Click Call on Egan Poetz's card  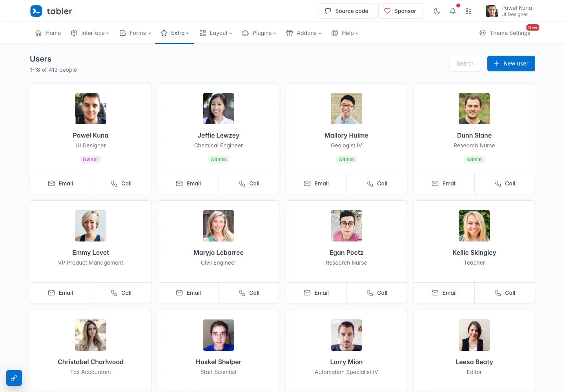point(377,293)
